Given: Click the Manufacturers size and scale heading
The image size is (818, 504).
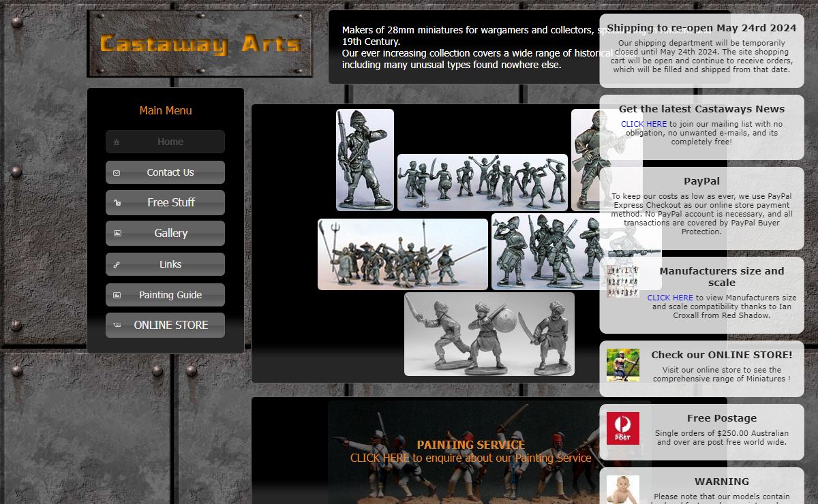Looking at the screenshot, I should (722, 277).
